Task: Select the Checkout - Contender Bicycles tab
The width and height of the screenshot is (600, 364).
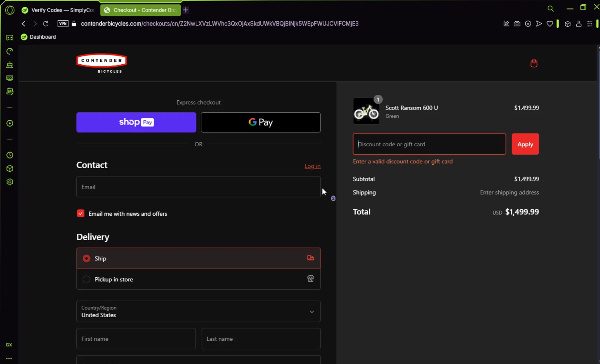Action: pos(140,10)
